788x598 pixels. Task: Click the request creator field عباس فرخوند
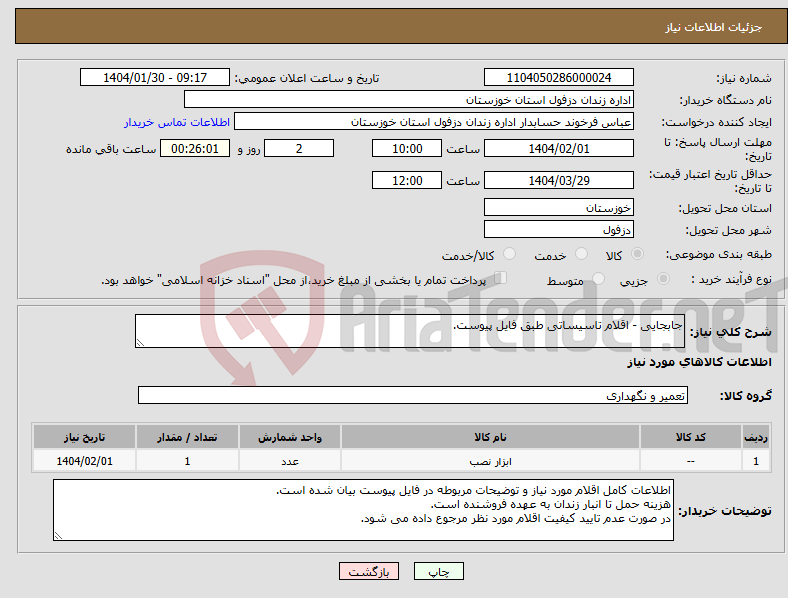pyautogui.click(x=434, y=122)
